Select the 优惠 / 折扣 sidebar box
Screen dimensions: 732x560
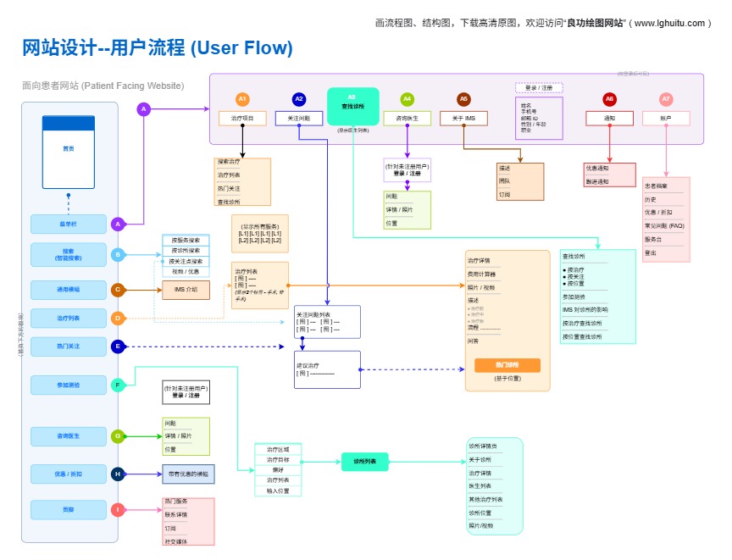click(69, 474)
